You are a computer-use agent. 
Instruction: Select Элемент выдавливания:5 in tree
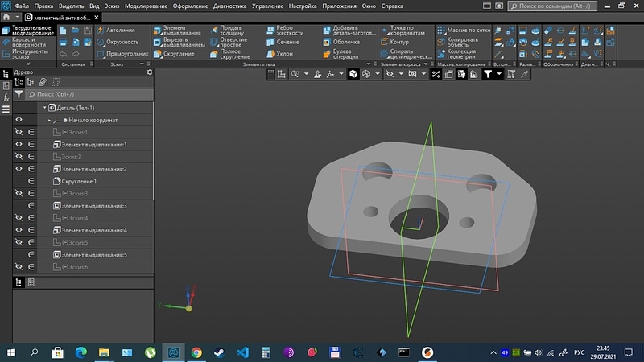(94, 255)
